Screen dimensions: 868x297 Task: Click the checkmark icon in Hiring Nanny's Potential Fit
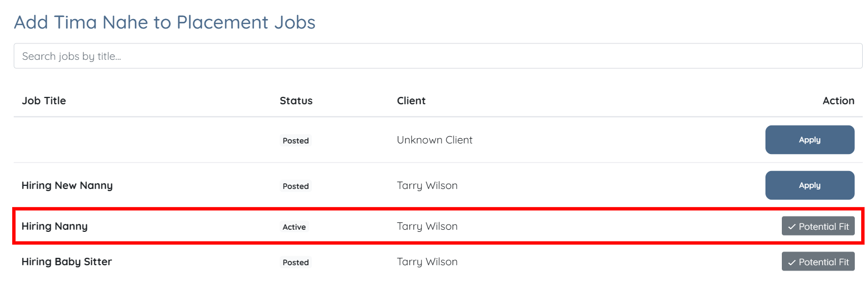point(791,227)
